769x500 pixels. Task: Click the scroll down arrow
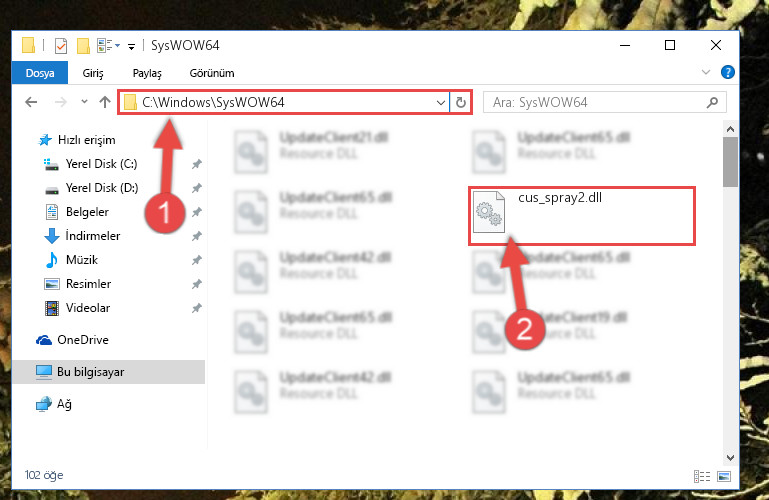pos(730,458)
